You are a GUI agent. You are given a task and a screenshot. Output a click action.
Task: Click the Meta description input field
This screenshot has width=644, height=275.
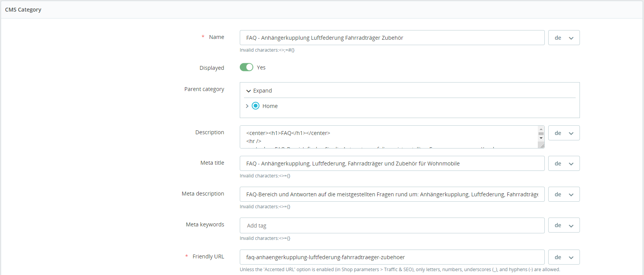pos(392,194)
